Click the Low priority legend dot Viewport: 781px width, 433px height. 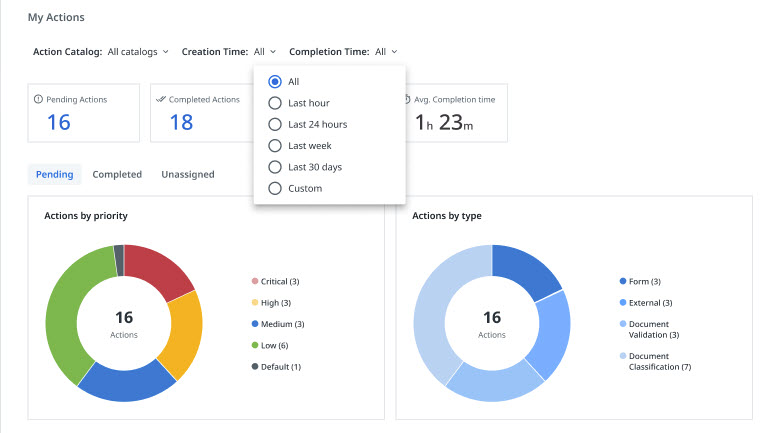point(255,345)
